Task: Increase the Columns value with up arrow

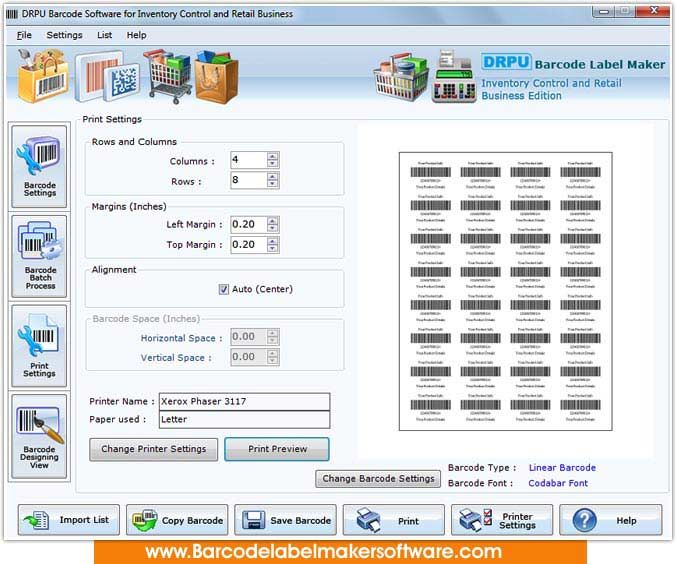Action: tap(272, 156)
